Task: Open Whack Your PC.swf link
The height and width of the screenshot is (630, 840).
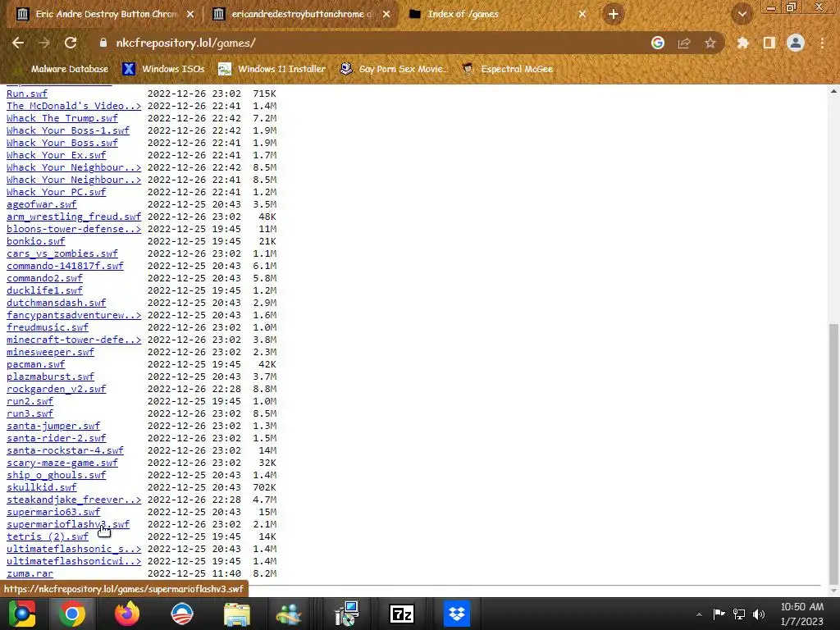Action: tap(57, 192)
